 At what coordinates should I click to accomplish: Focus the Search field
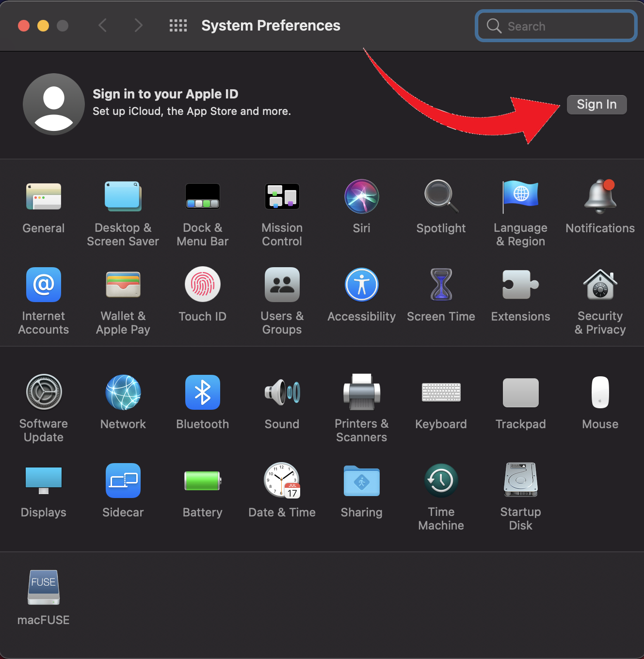click(x=556, y=26)
